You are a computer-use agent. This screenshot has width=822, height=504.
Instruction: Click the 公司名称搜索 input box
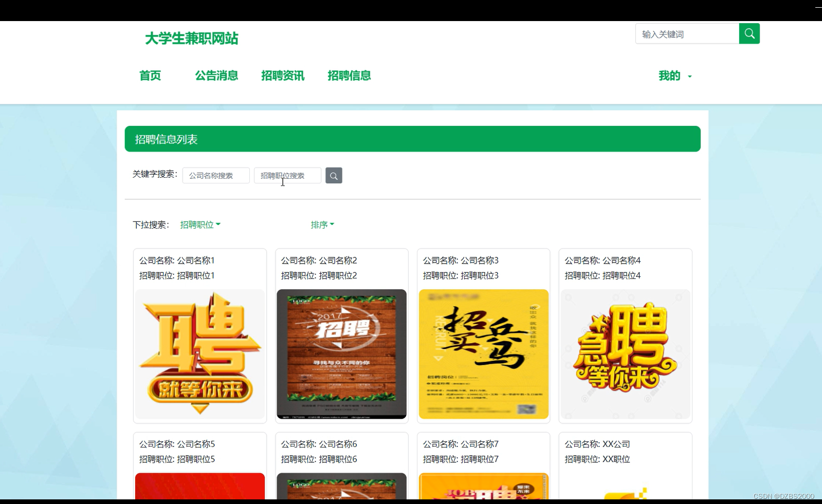[216, 176]
